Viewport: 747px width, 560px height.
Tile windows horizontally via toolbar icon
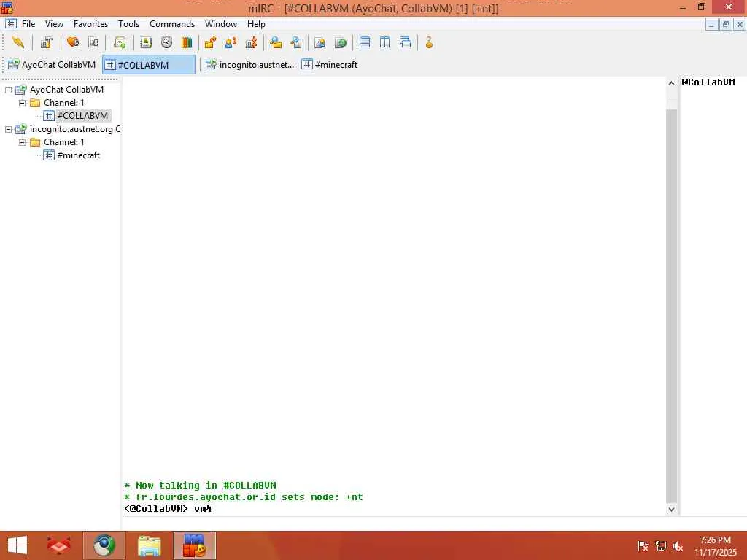(x=365, y=42)
